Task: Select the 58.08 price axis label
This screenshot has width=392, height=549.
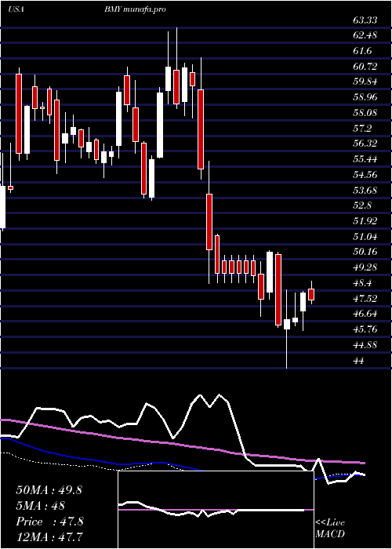Action: 365,113
